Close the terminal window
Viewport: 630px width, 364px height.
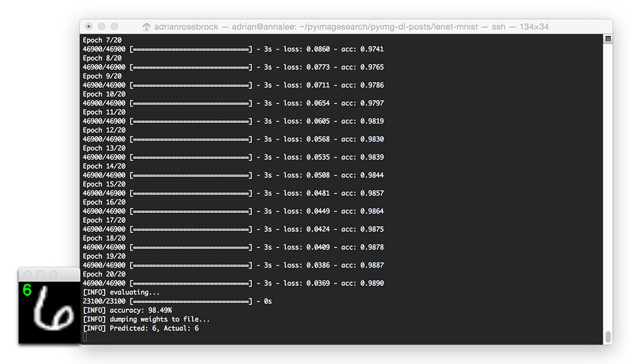(x=89, y=26)
